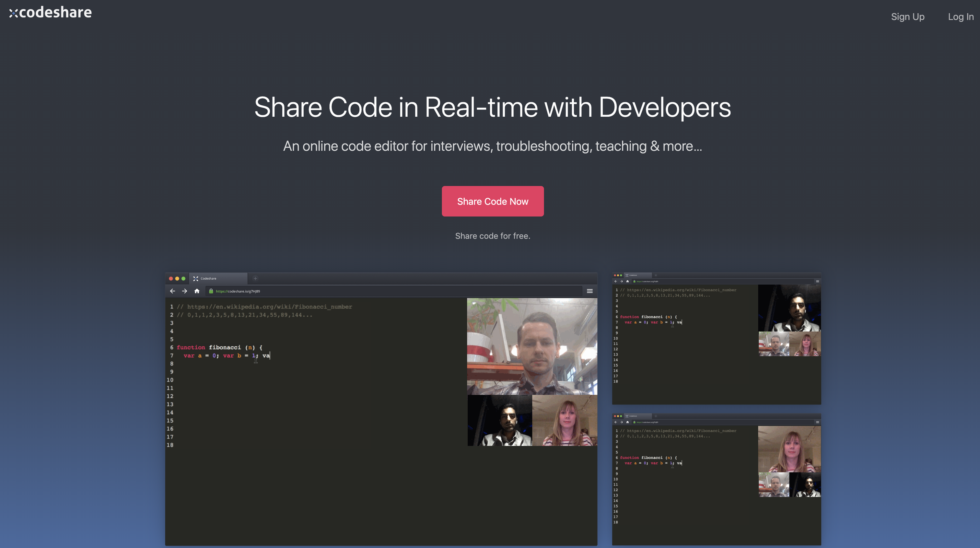
Task: Click the home icon in large mockup
Action: 197,291
